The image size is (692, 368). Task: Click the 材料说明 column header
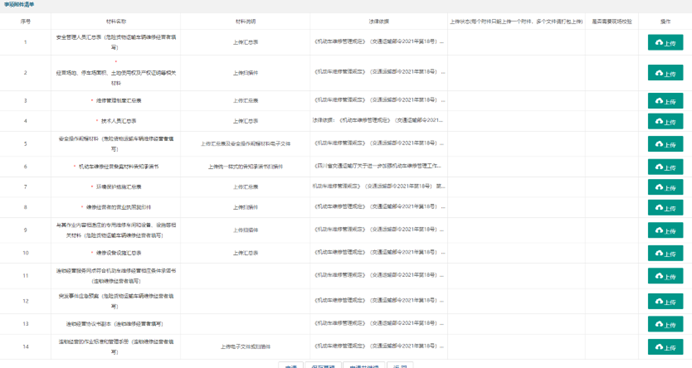click(x=245, y=21)
